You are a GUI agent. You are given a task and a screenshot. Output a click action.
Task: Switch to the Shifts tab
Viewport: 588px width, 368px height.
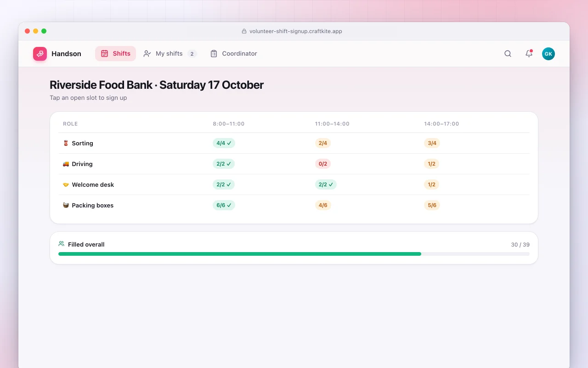pos(115,53)
